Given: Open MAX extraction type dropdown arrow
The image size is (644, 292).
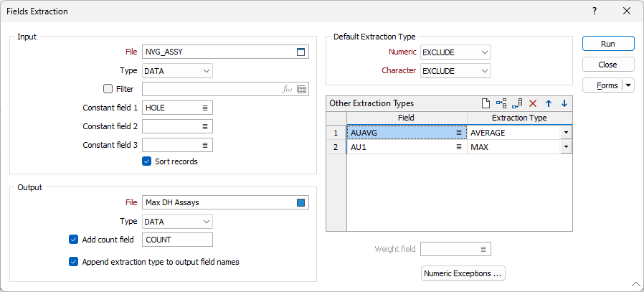Looking at the screenshot, I should tap(567, 147).
